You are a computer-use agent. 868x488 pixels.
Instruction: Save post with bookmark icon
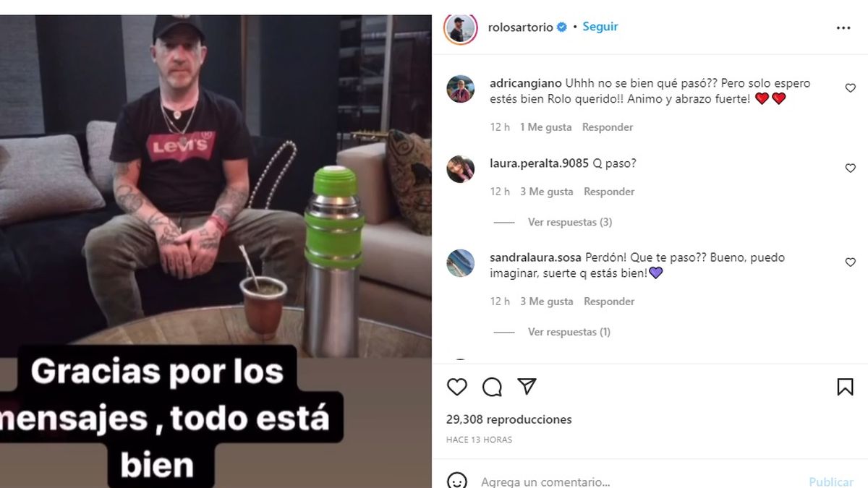pyautogui.click(x=845, y=387)
